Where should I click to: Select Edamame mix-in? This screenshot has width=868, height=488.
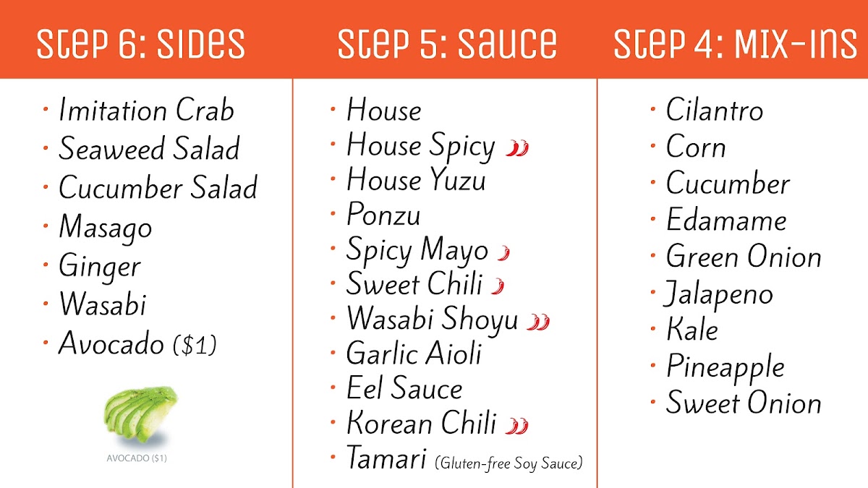pos(726,221)
